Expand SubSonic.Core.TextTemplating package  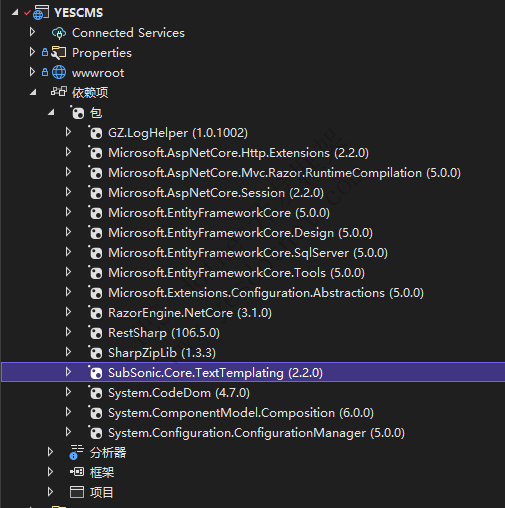point(68,372)
